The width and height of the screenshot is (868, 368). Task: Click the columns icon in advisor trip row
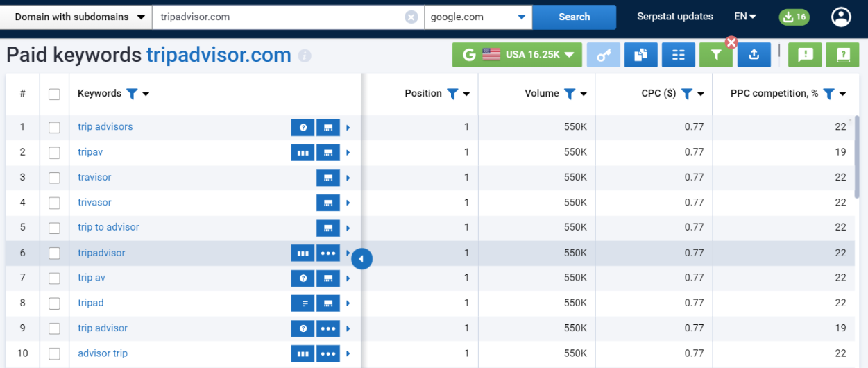pos(303,353)
